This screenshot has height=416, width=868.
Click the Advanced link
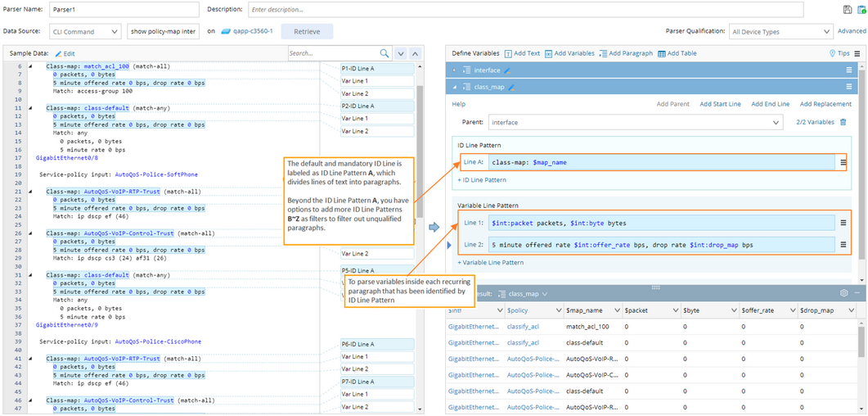click(x=851, y=31)
